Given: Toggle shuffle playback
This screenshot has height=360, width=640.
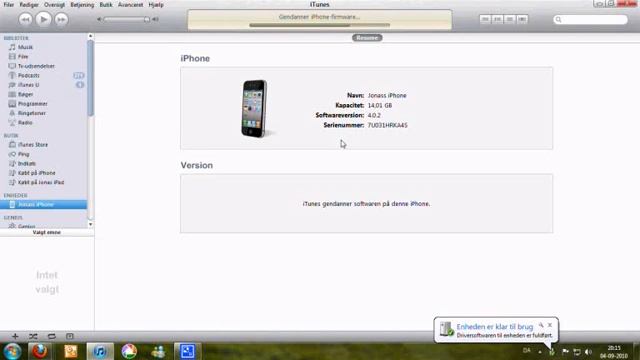Looking at the screenshot, I should click(x=33, y=336).
